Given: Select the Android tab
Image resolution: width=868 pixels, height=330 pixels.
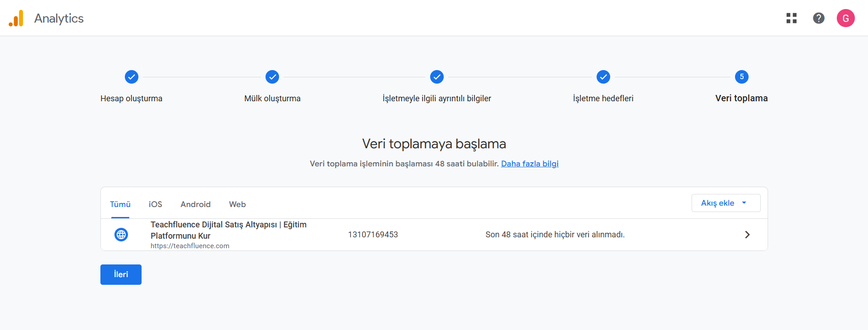Looking at the screenshot, I should point(195,204).
